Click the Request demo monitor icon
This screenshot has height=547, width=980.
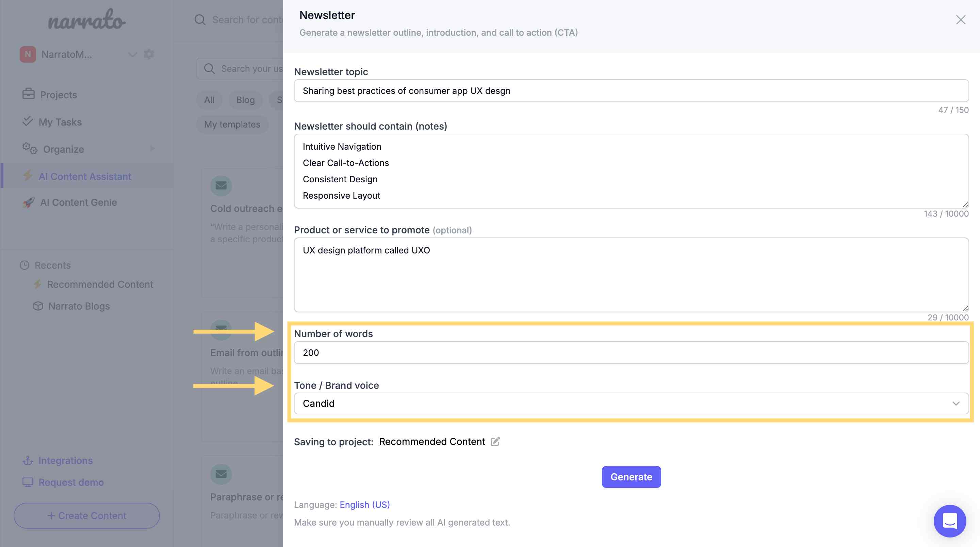[x=28, y=482]
